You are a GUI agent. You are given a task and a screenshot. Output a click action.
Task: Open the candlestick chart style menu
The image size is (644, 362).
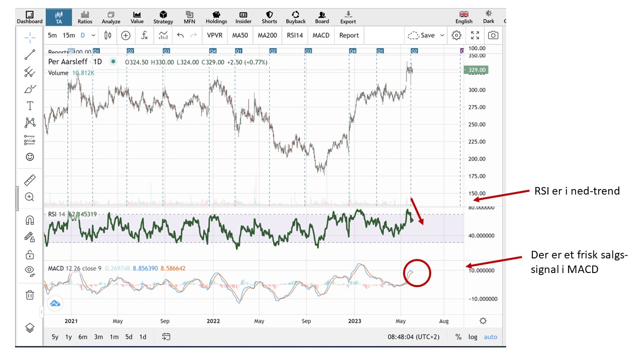pyautogui.click(x=108, y=35)
